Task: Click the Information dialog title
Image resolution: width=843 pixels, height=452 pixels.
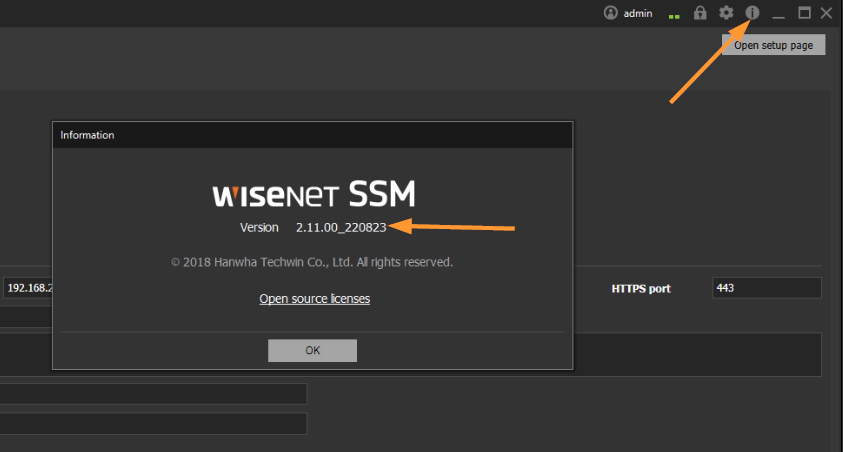Action: pyautogui.click(x=87, y=135)
